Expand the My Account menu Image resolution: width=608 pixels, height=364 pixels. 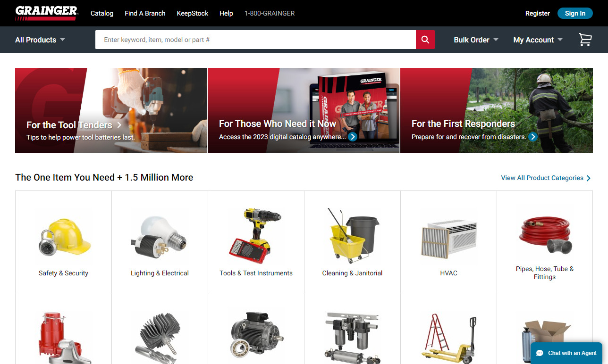click(x=538, y=40)
